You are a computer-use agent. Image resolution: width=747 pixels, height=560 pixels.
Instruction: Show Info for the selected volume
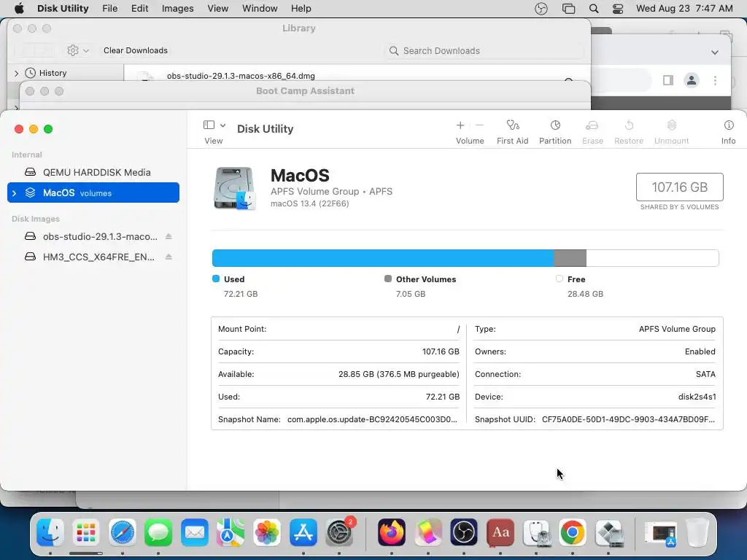click(x=729, y=125)
